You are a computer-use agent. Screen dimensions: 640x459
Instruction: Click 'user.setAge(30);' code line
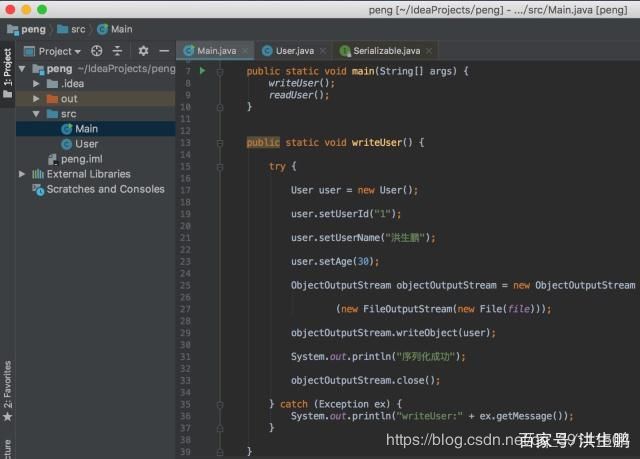[x=335, y=262]
